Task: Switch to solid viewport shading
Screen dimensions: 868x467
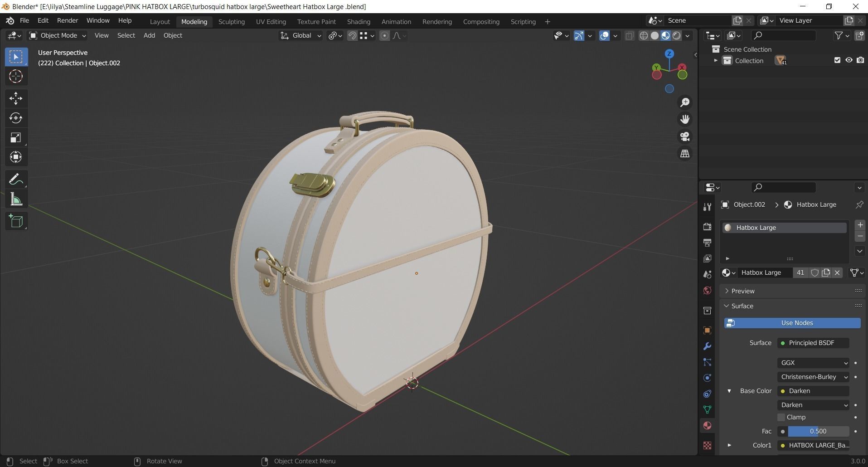Action: (655, 35)
